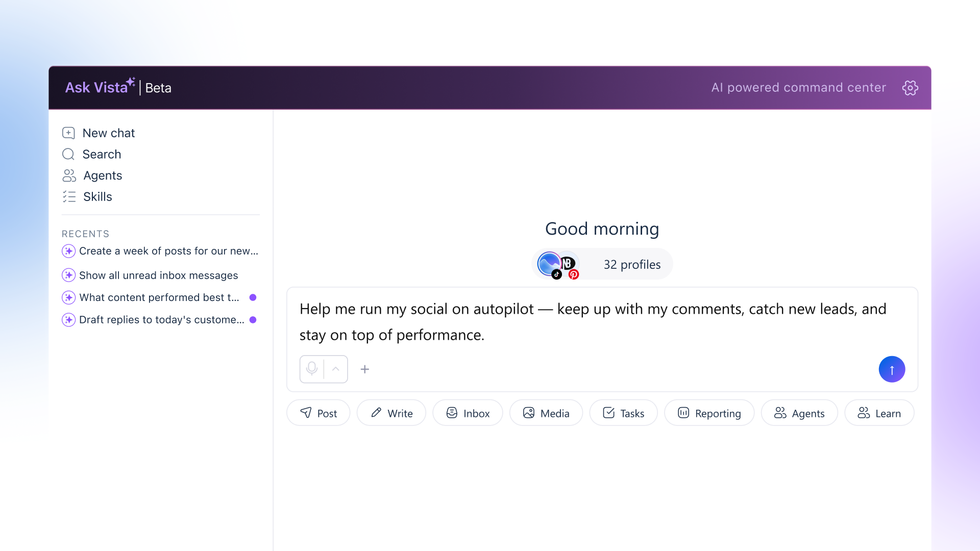Screen dimensions: 980x551
Task: Send the prompt with blue arrow button
Action: point(892,369)
